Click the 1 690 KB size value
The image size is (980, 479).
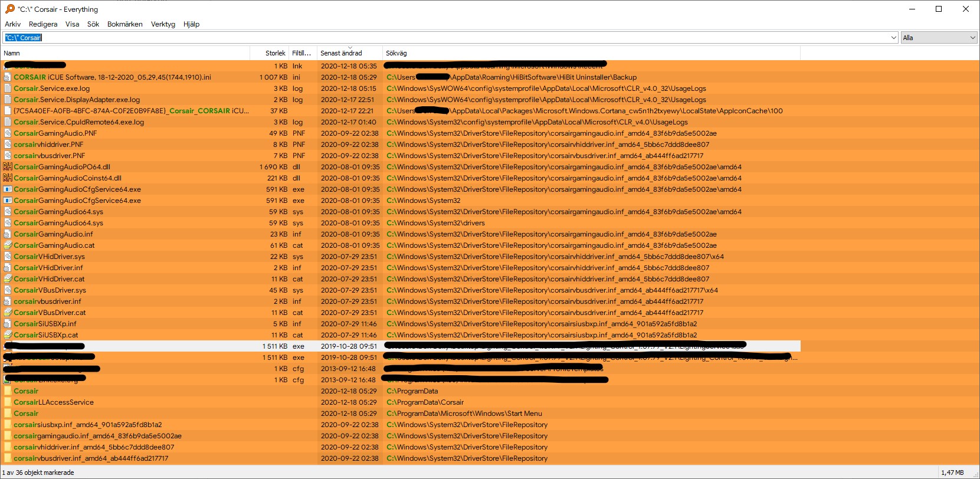coord(273,167)
